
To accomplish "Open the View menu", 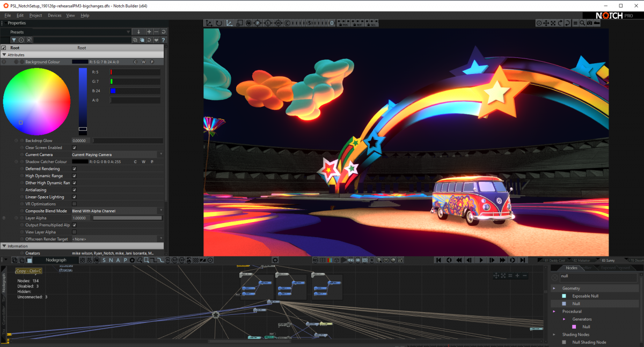I will [71, 16].
